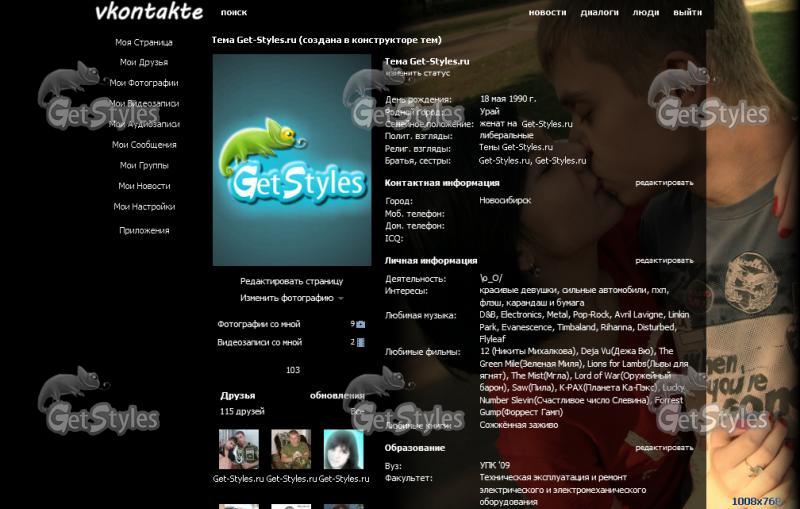This screenshot has width=800, height=509.
Task: Open the third friend's avatar thumbnail
Action: pyautogui.click(x=344, y=449)
